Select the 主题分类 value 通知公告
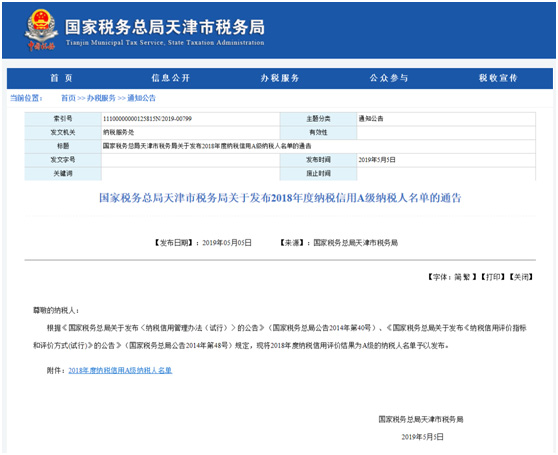 [x=371, y=119]
